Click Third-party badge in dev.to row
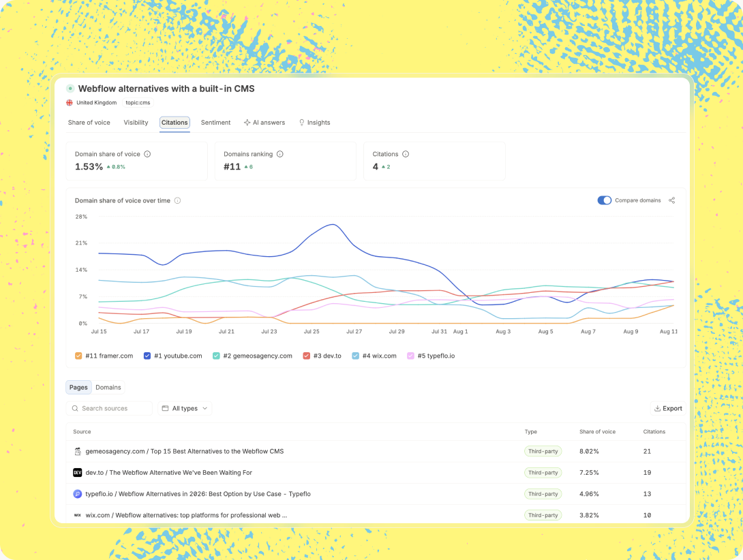This screenshot has width=743, height=560. [x=543, y=473]
